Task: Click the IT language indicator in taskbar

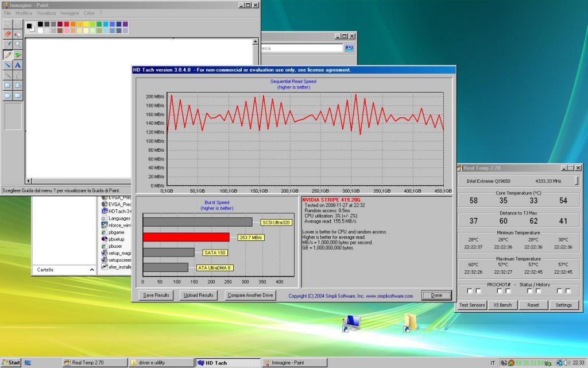Action: [493, 363]
